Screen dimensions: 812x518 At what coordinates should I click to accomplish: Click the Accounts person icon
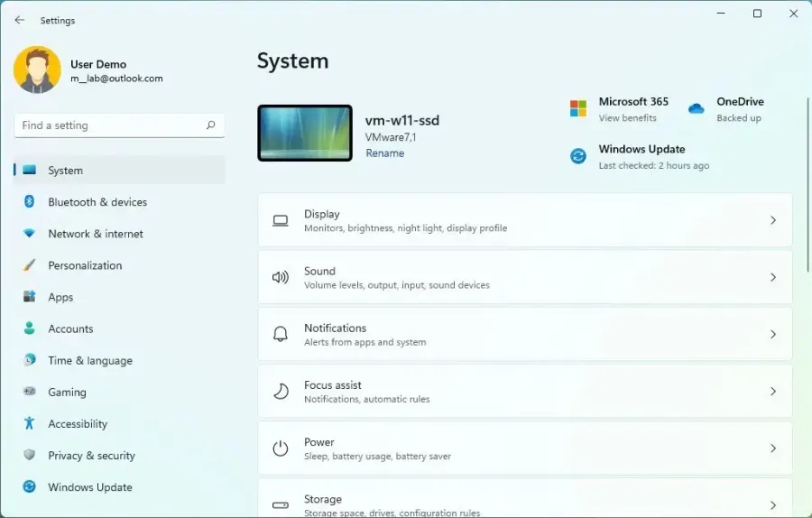point(30,328)
